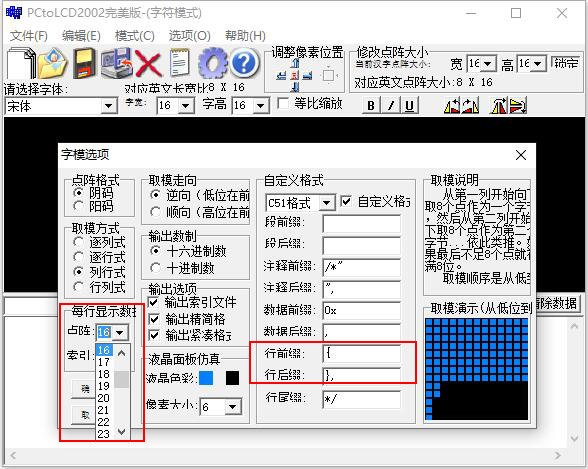Select the 阴码 radio button
588x469 pixels.
pyautogui.click(x=78, y=193)
